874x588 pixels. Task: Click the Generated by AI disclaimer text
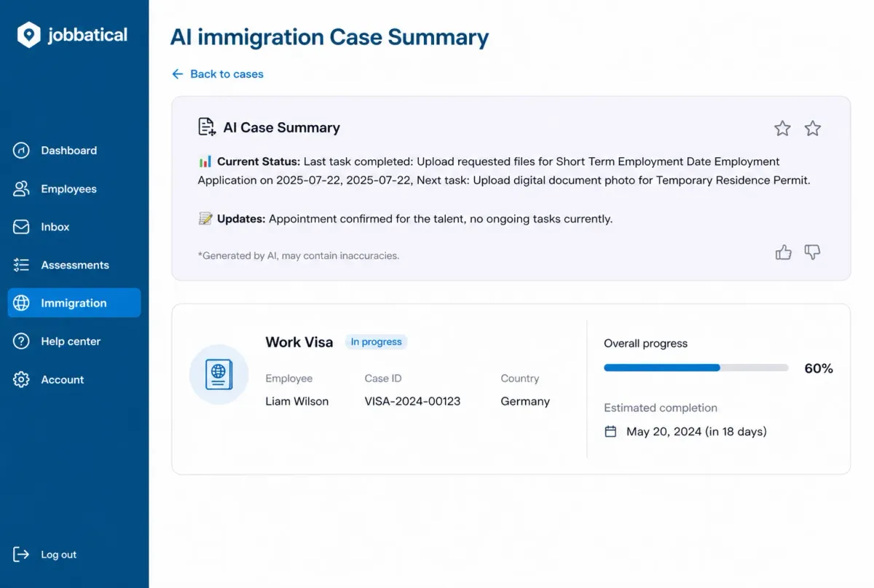pos(299,256)
